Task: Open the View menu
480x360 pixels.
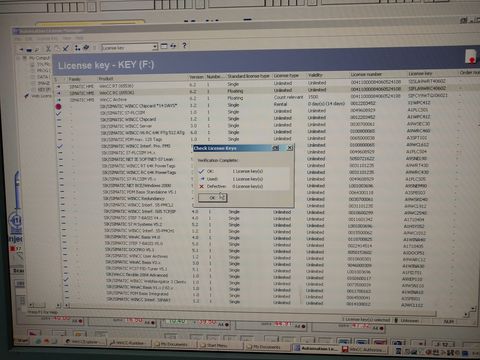Action: pyautogui.click(x=67, y=38)
